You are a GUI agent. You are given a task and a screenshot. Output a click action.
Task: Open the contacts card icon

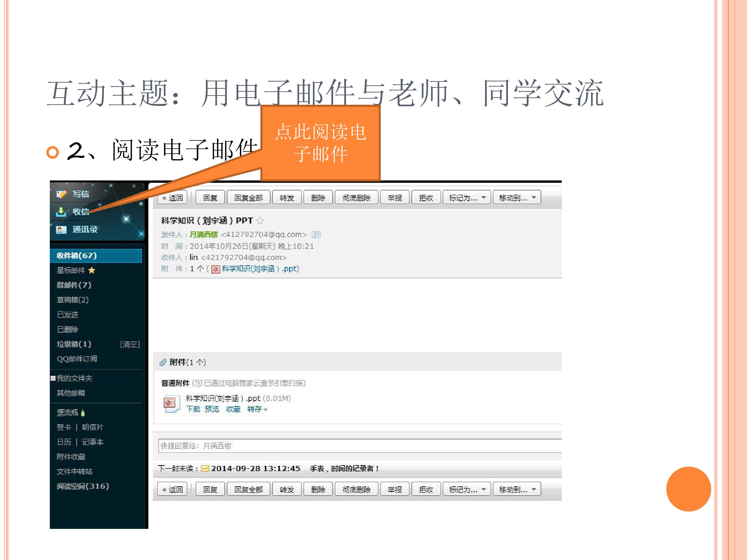tap(61, 229)
